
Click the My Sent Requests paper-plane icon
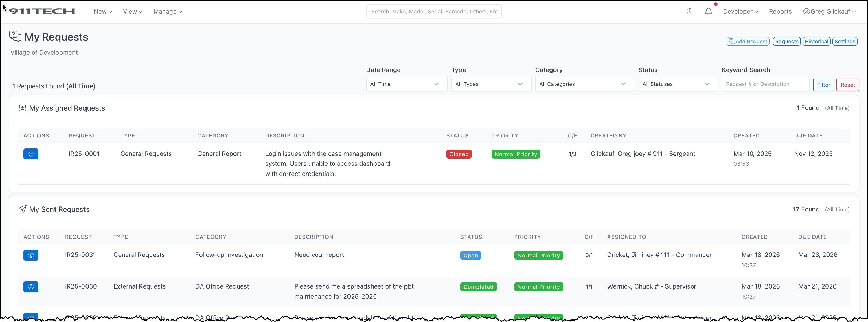[23, 209]
